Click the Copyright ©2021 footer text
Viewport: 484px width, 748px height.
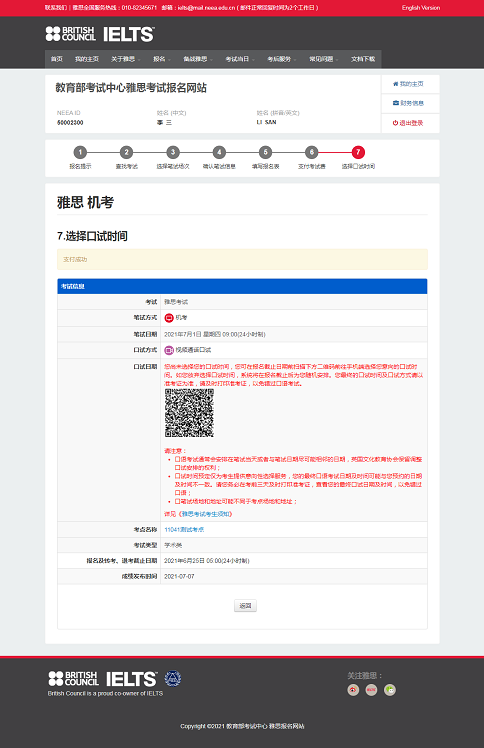point(242,726)
